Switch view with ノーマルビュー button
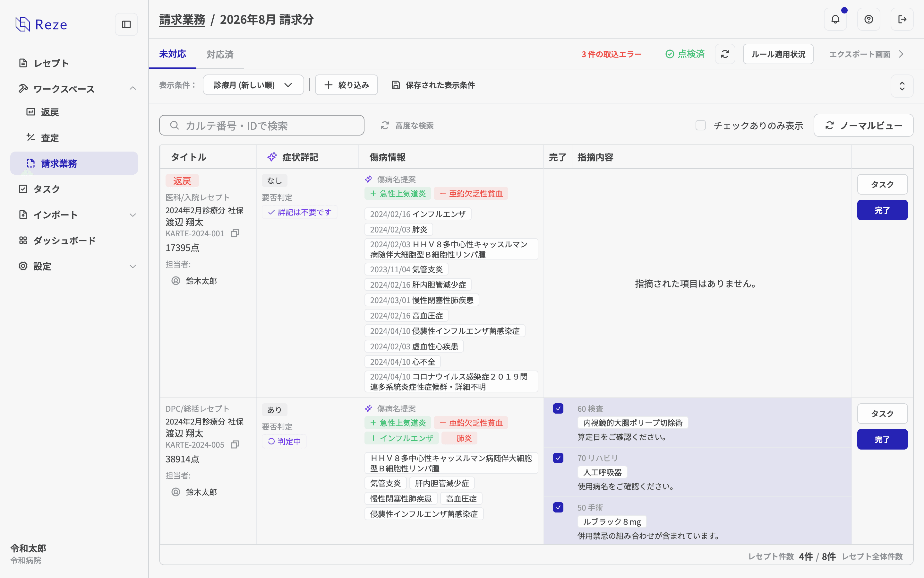 pos(863,125)
